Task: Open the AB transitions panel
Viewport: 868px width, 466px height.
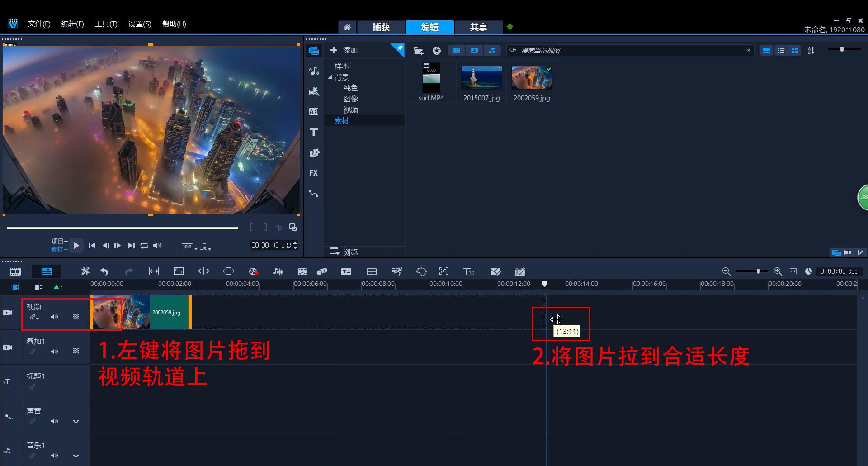Action: click(x=314, y=111)
